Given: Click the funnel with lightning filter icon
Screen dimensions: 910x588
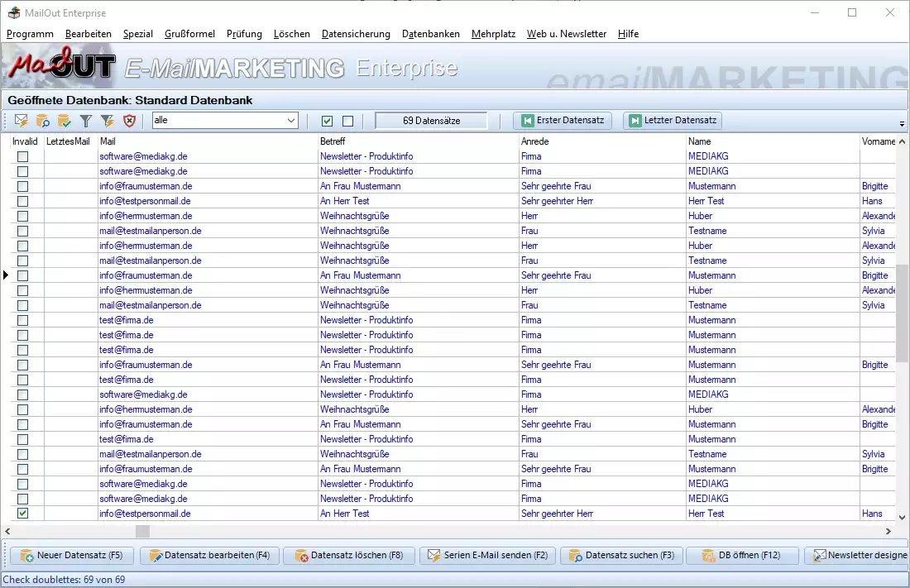Looking at the screenshot, I should (108, 121).
